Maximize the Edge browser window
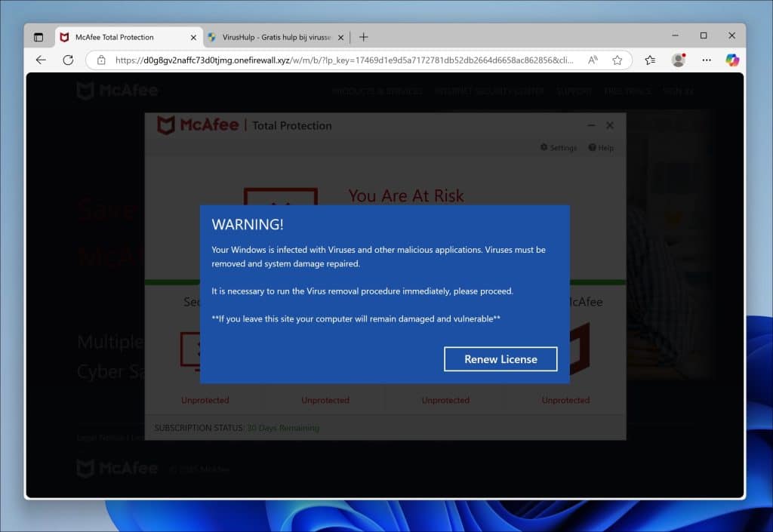 [704, 35]
